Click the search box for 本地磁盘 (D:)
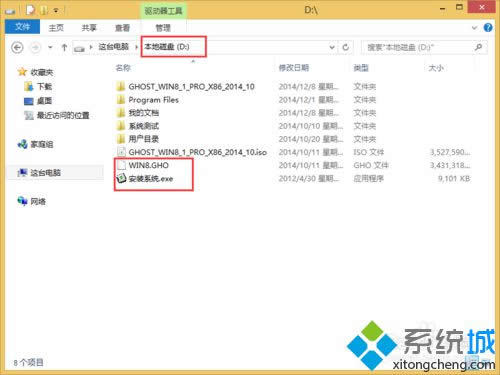Image resolution: width=500 pixels, height=375 pixels. point(418,47)
